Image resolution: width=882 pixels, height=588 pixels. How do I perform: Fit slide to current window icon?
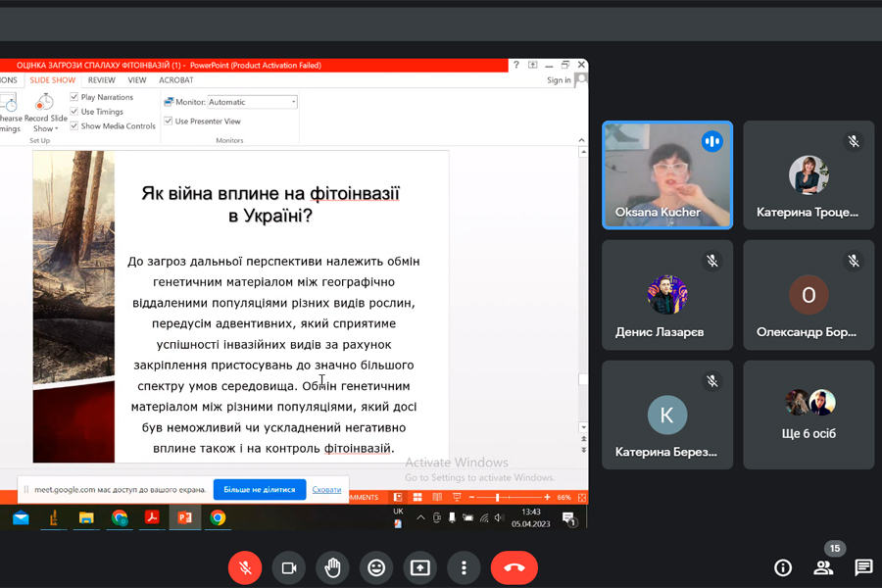[x=581, y=498]
